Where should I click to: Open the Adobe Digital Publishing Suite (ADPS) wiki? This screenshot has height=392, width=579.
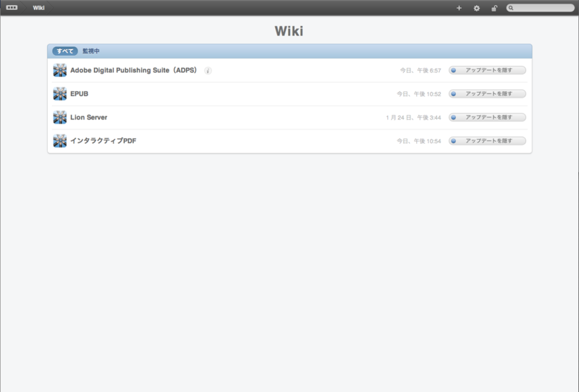click(133, 70)
